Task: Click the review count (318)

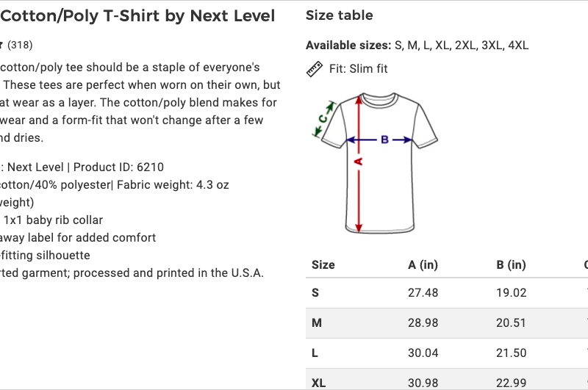Action: point(20,45)
